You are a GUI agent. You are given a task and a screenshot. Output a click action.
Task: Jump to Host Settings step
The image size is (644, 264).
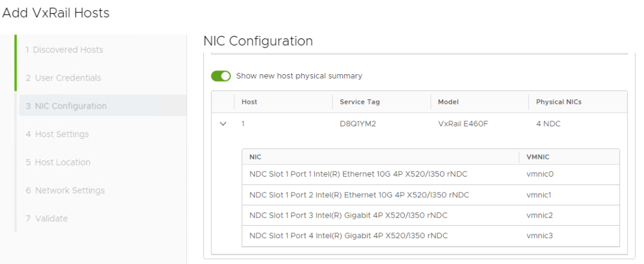click(x=57, y=134)
